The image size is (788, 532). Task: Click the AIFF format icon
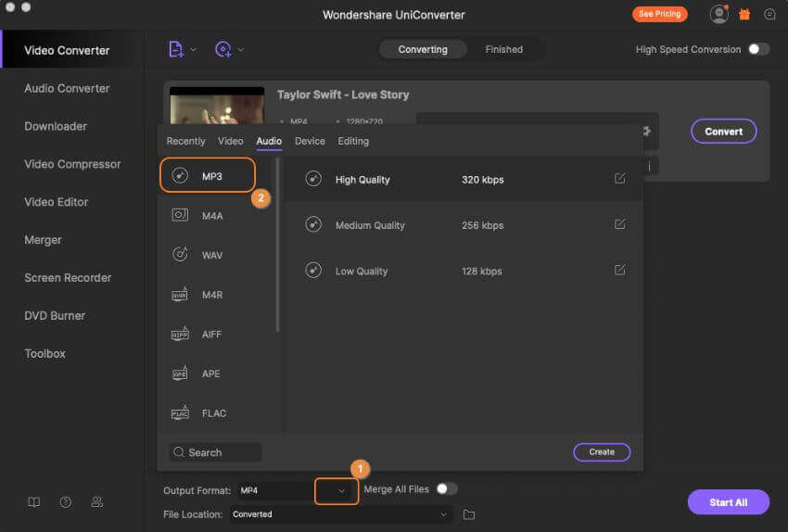pos(180,334)
